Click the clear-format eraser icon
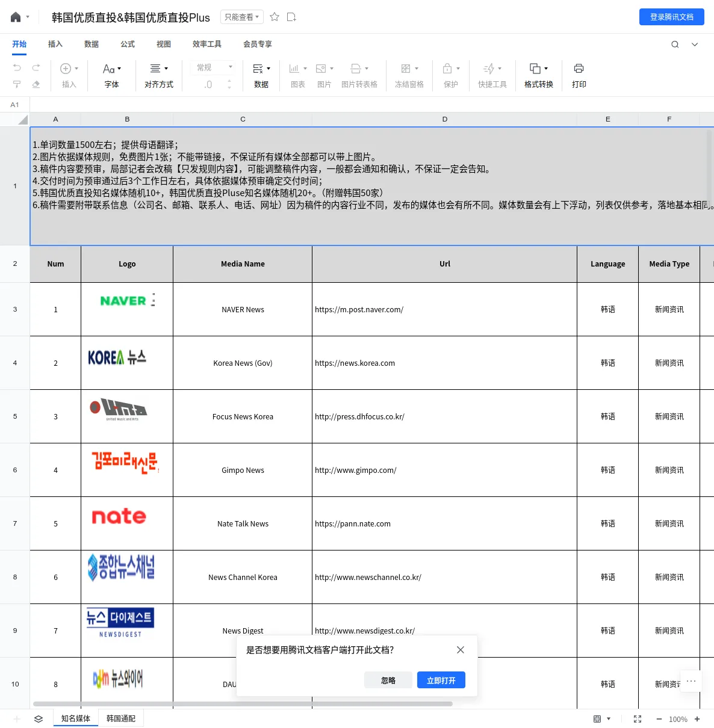 pos(36,84)
